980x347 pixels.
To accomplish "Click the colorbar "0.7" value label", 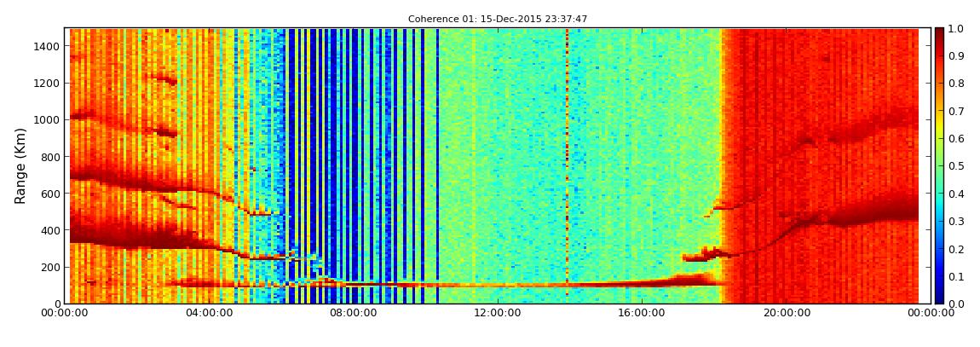I will (957, 112).
